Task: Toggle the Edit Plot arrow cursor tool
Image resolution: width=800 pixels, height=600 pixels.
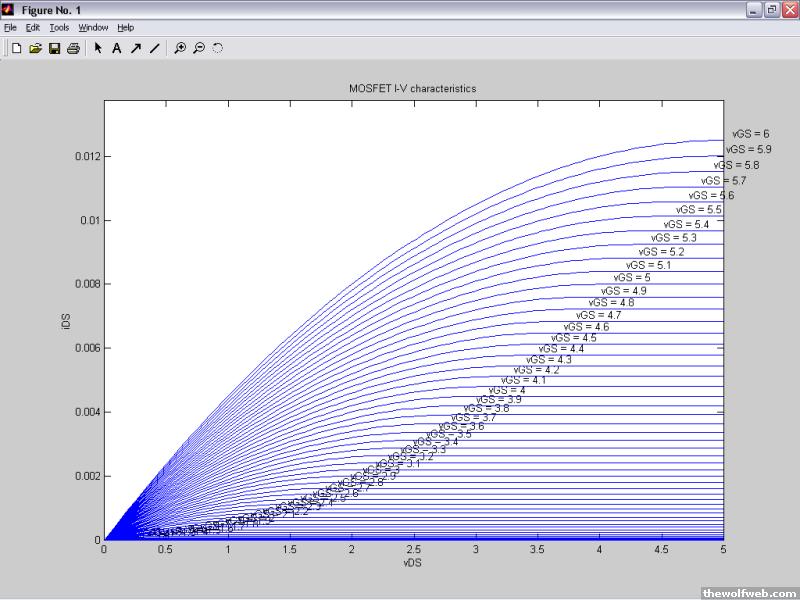Action: point(98,47)
